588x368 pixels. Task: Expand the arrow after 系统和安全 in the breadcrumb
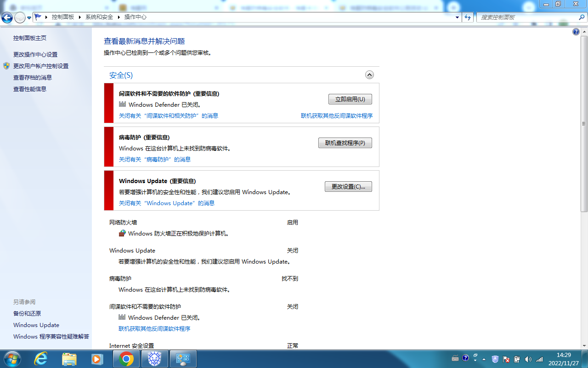tap(119, 17)
